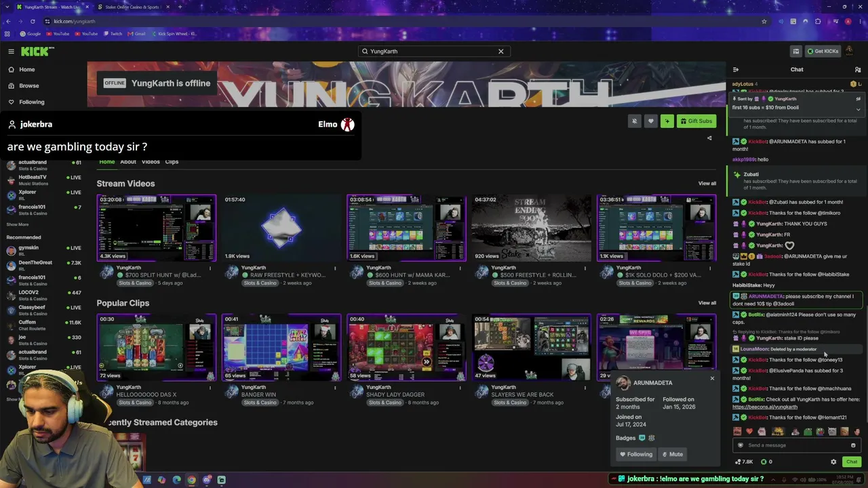Image resolution: width=868 pixels, height=488 pixels.
Task: Reload the page
Action: (x=33, y=21)
